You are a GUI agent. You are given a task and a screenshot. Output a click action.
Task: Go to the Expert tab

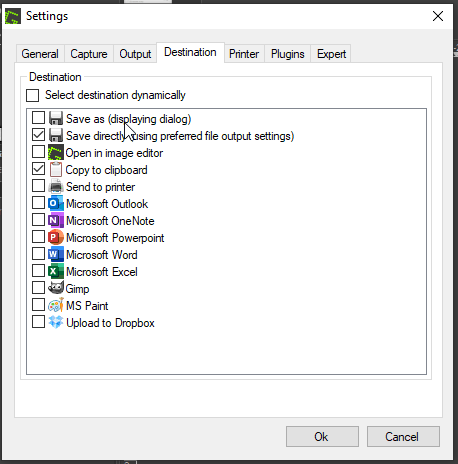click(331, 54)
